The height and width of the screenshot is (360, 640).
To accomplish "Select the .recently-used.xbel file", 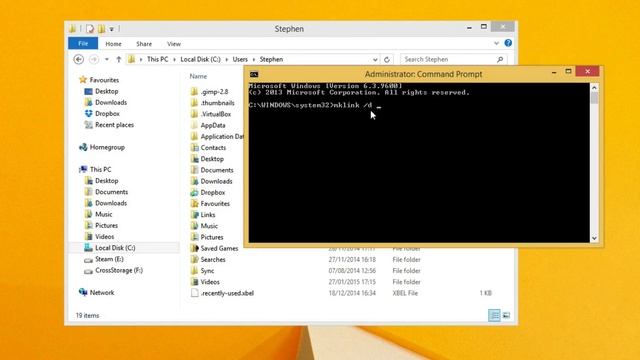I will (227, 293).
